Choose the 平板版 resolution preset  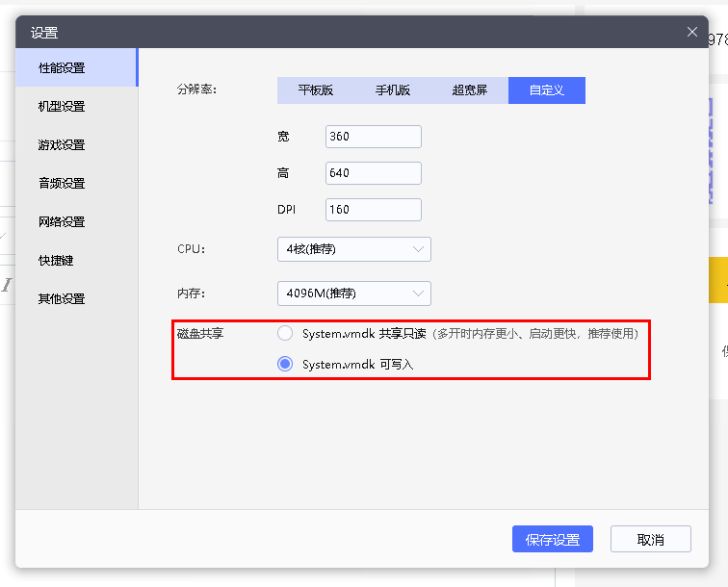click(316, 90)
